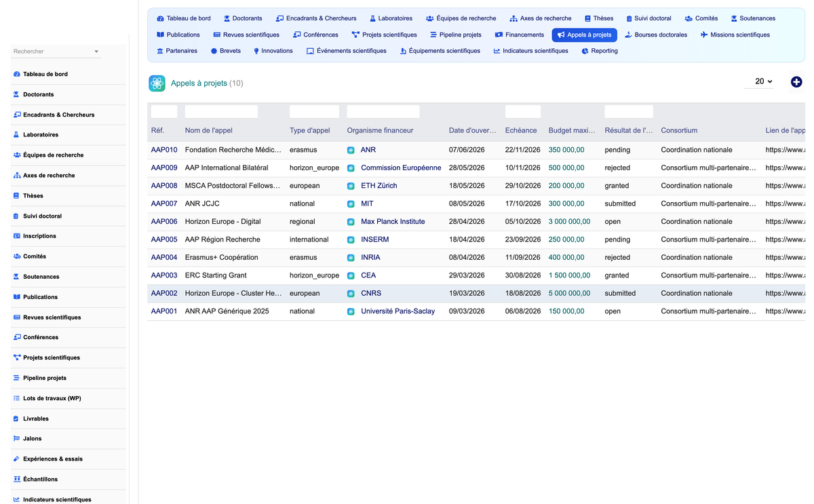Click the icon before ETH Zürich

pyautogui.click(x=351, y=186)
